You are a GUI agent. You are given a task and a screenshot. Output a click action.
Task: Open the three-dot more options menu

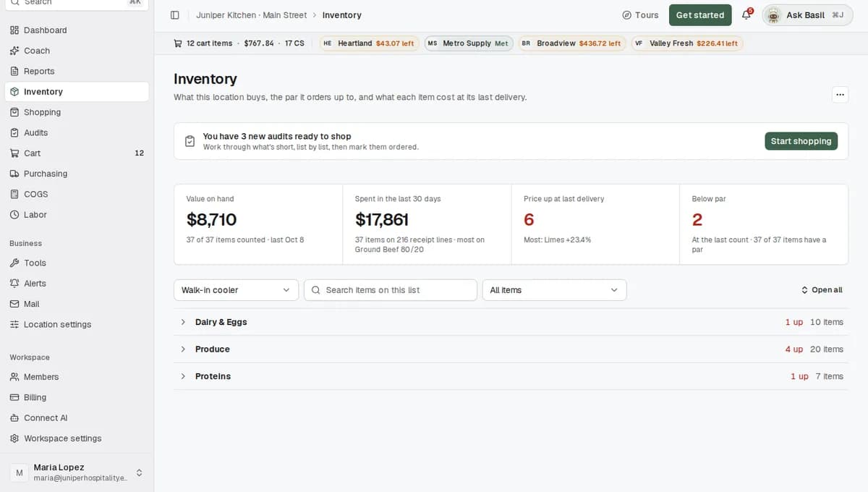[840, 95]
